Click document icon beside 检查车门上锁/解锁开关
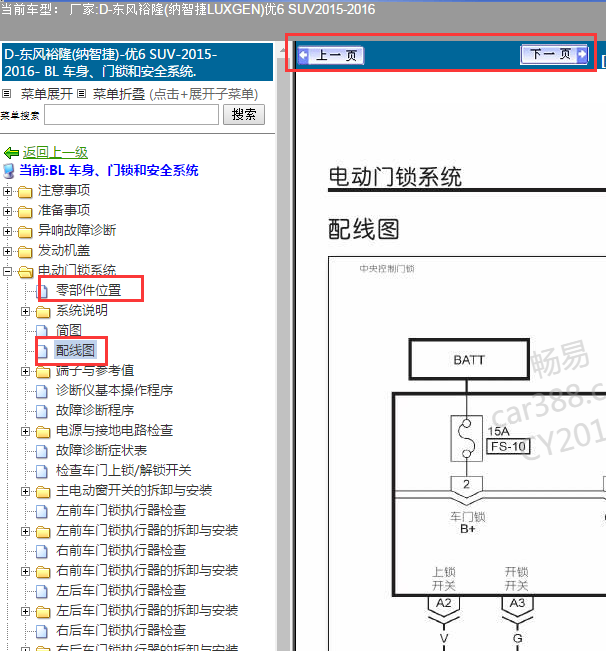Viewport: 606px width, 651px height. click(x=42, y=471)
